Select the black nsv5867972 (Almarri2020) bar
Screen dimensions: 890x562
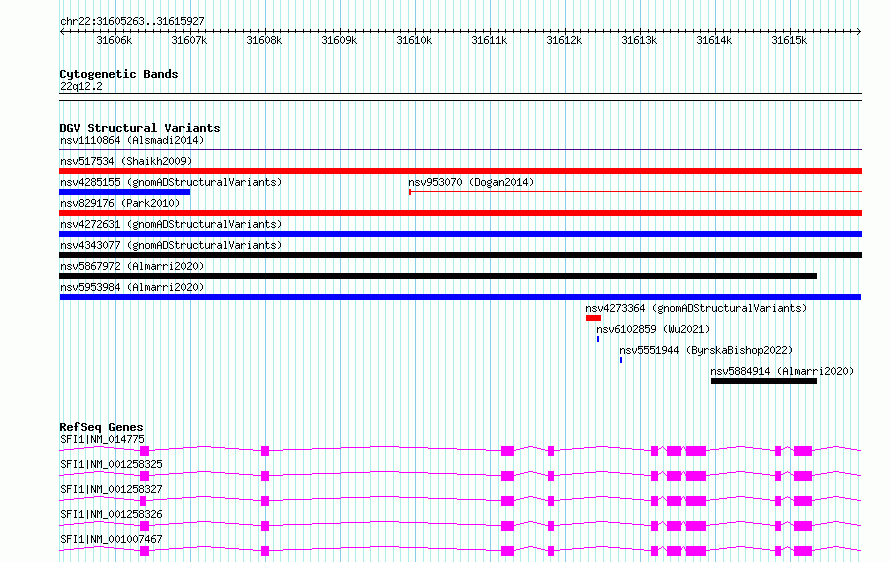tap(438, 276)
